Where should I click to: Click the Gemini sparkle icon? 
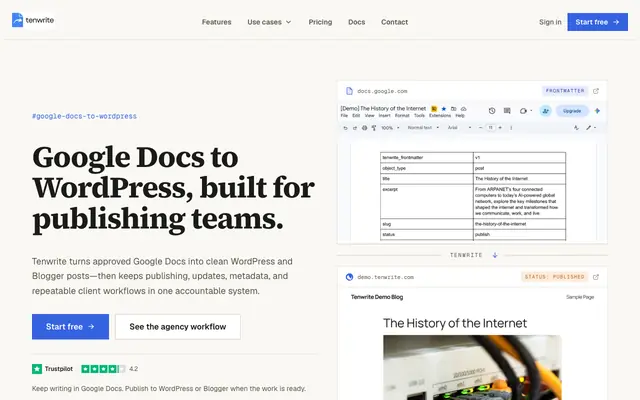point(597,111)
